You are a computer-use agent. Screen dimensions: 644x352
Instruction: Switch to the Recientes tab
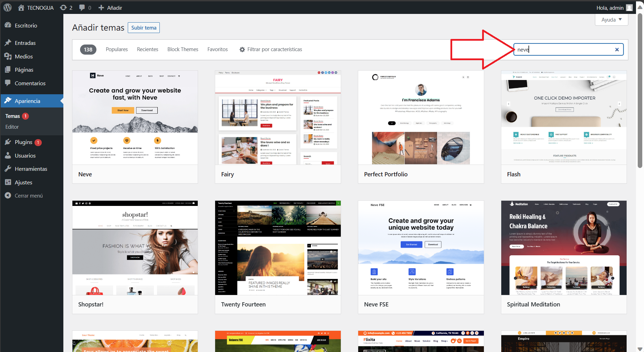[148, 49]
